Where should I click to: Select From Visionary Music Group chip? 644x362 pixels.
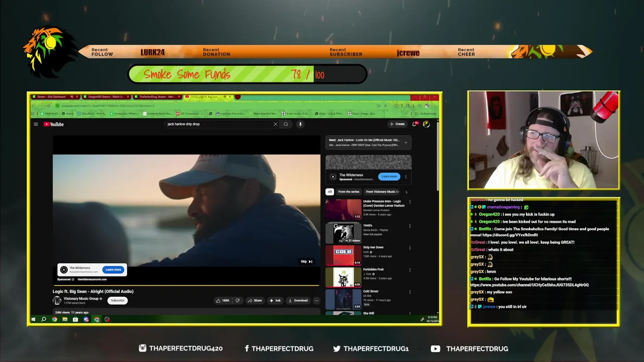click(x=382, y=192)
